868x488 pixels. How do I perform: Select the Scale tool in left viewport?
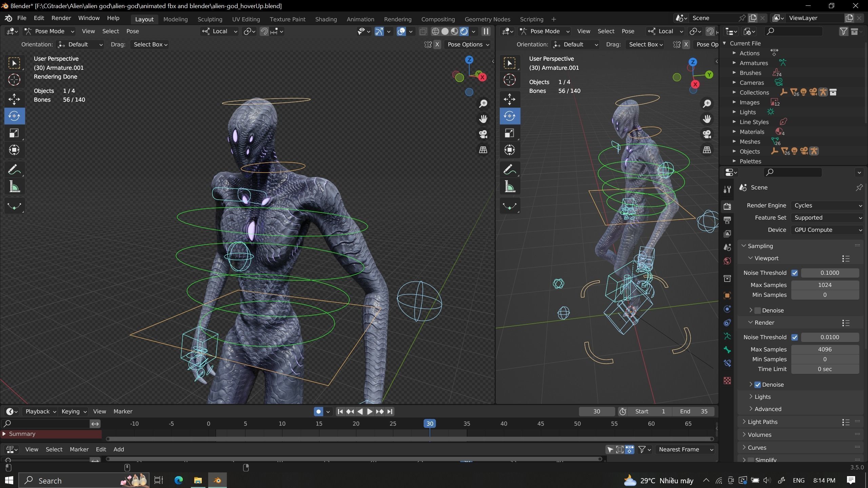[x=14, y=133]
